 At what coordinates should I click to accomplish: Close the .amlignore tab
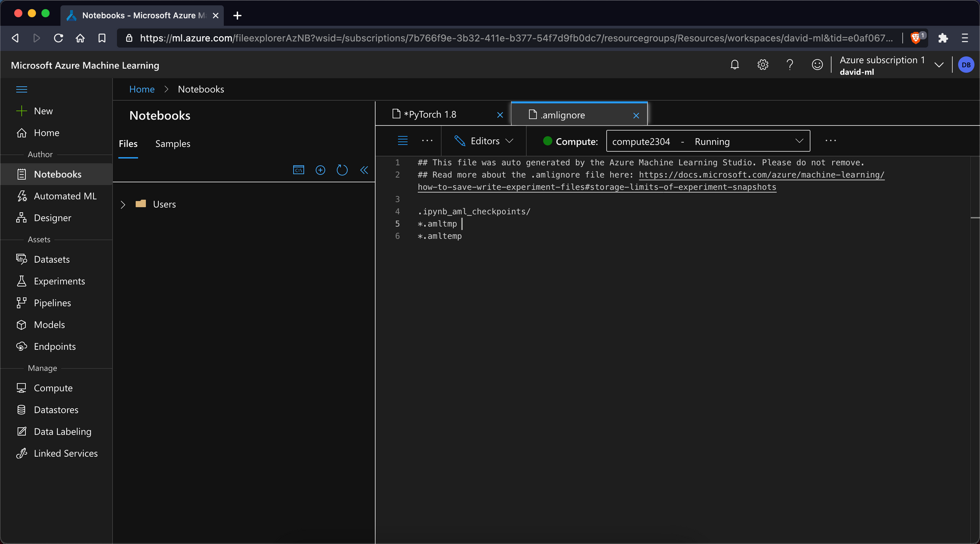[636, 116]
